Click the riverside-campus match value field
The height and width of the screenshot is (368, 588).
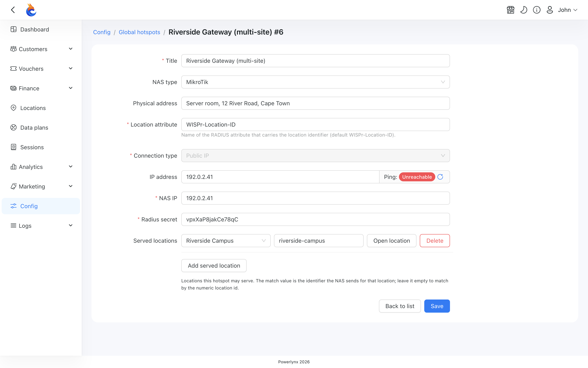pyautogui.click(x=318, y=241)
